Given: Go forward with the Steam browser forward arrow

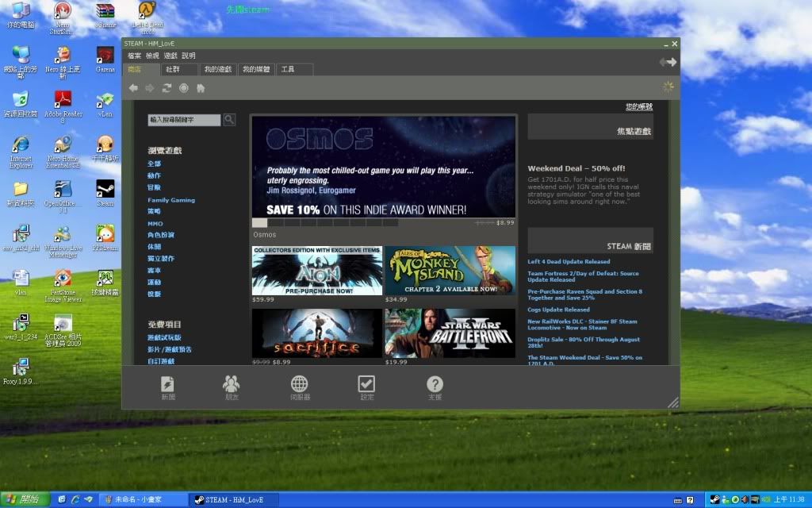Looking at the screenshot, I should 150,88.
